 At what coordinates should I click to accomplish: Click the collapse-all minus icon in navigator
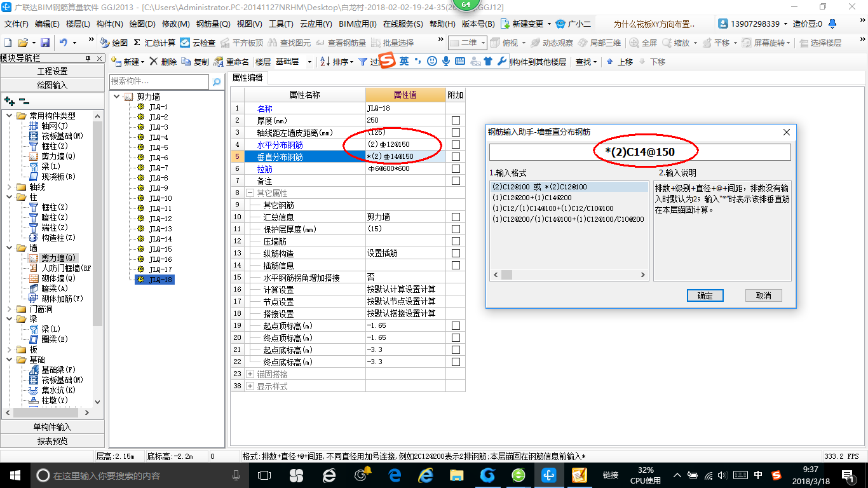[x=24, y=100]
